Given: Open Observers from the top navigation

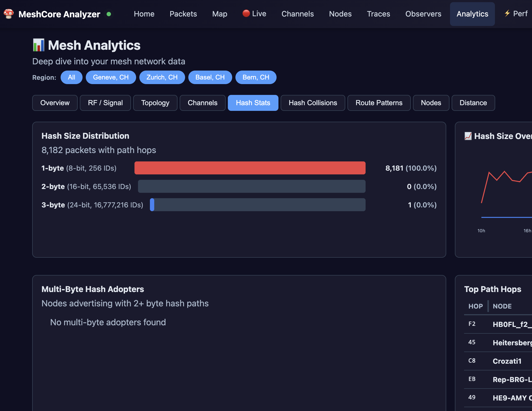Looking at the screenshot, I should tap(423, 14).
